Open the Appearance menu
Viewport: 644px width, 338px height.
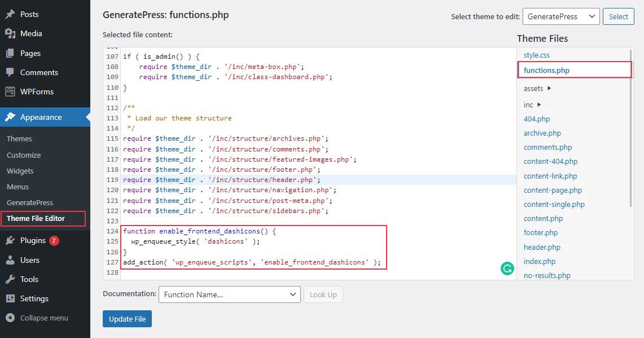pyautogui.click(x=45, y=117)
